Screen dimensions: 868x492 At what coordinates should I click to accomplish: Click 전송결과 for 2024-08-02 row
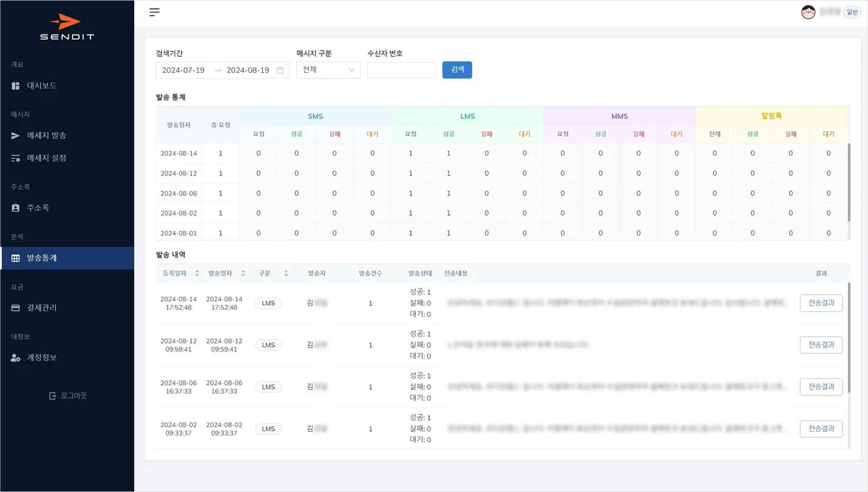(x=821, y=428)
